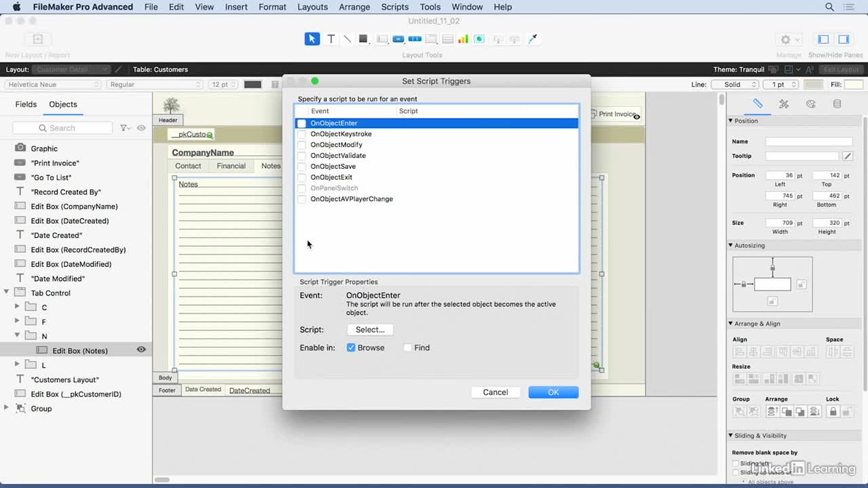Open the Manage gear menu

click(x=789, y=39)
